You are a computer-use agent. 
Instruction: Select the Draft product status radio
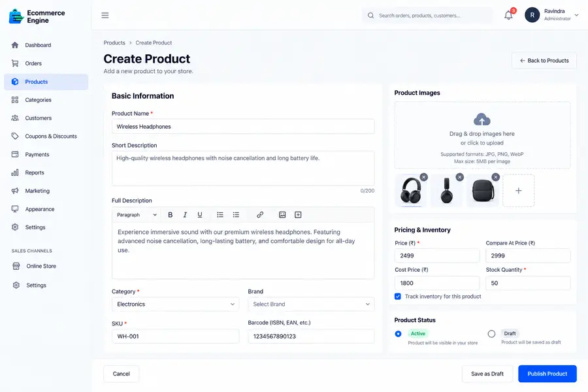coord(491,334)
